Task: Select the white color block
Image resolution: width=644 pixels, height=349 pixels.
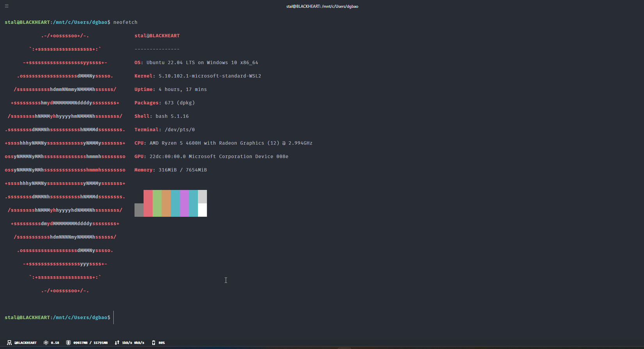Action: tap(202, 210)
